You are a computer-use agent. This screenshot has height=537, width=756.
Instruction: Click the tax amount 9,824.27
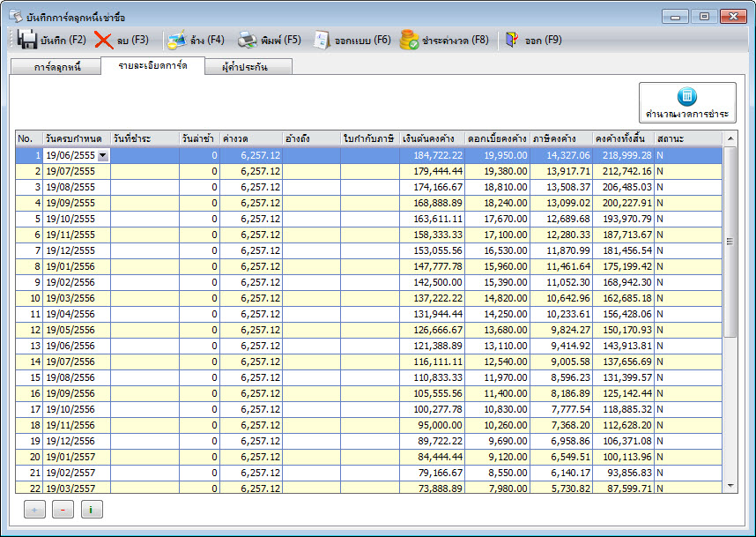(561, 330)
